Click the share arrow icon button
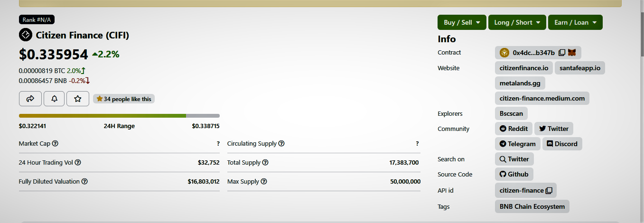Image resolution: width=644 pixels, height=223 pixels. click(30, 99)
